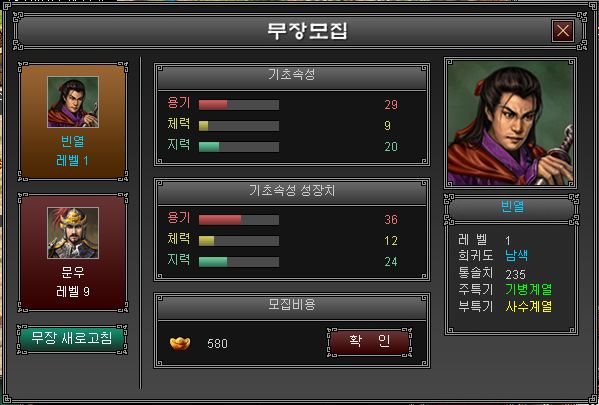Click the 용기 bar in 기초속성
The width and height of the screenshot is (599, 405).
239,105
